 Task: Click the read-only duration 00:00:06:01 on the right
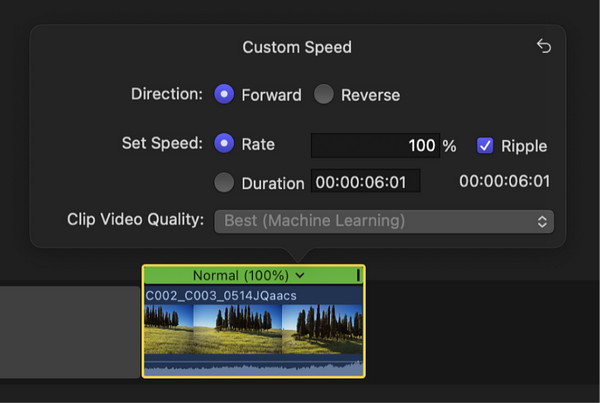(x=504, y=181)
